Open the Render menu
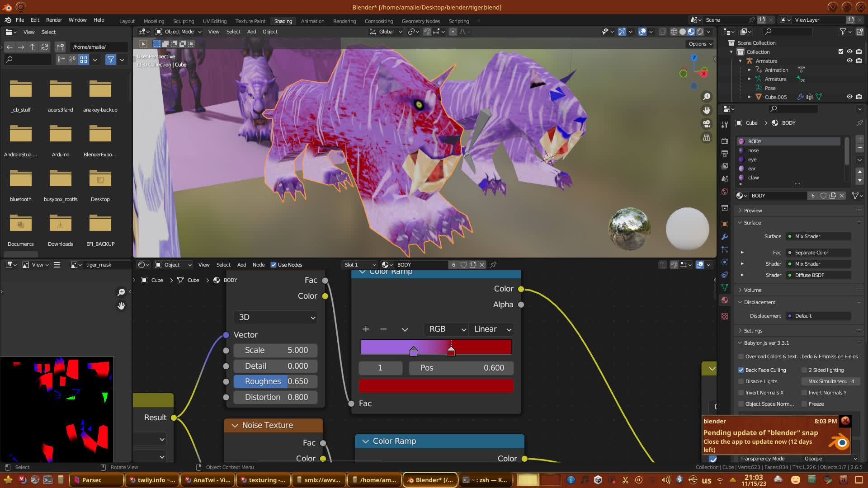Image resolution: width=868 pixels, height=488 pixels. [x=54, y=20]
